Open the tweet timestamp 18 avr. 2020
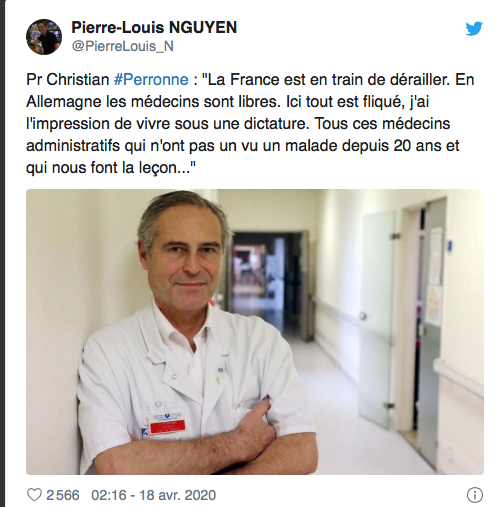The image size is (504, 507). coord(177,495)
